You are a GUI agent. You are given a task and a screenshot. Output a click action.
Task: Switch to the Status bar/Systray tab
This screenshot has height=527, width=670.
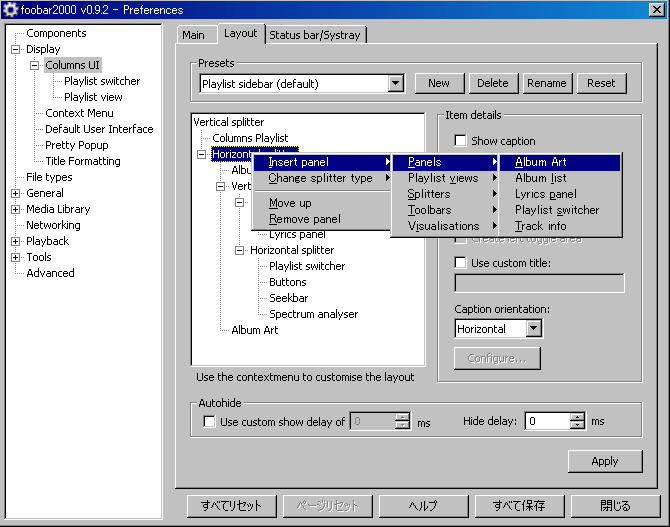click(x=315, y=35)
